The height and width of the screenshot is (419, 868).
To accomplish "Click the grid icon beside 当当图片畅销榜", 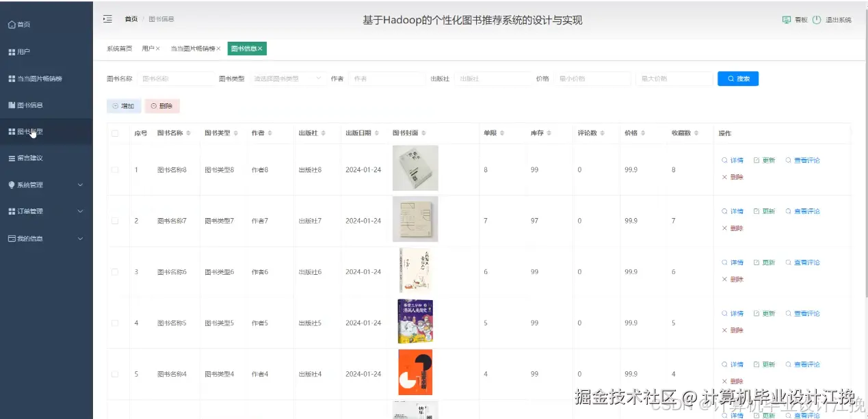I will tap(12, 79).
